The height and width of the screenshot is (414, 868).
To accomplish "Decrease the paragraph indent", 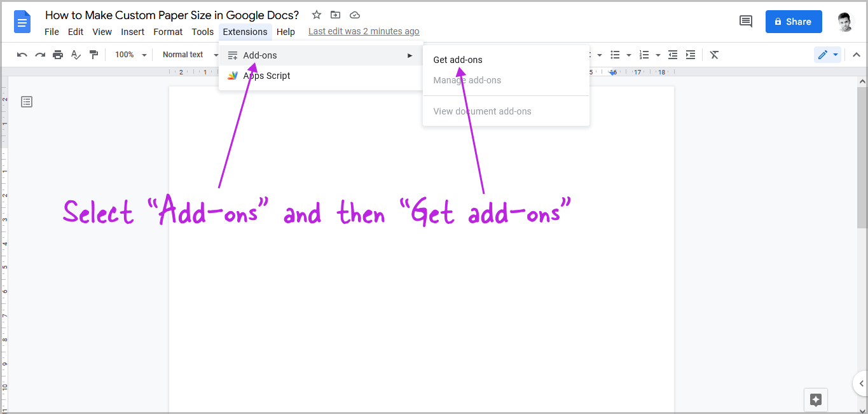I will point(673,55).
